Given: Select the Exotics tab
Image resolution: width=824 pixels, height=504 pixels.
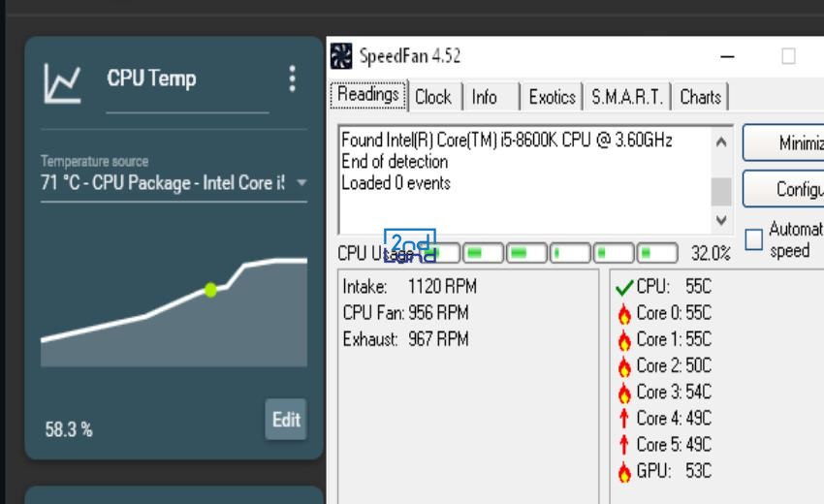Looking at the screenshot, I should [552, 97].
